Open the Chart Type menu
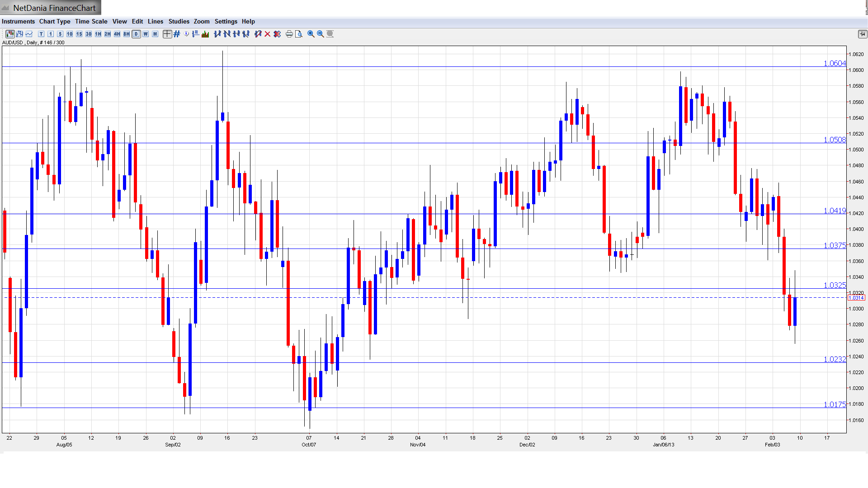This screenshot has height=488, width=868. coord(55,21)
